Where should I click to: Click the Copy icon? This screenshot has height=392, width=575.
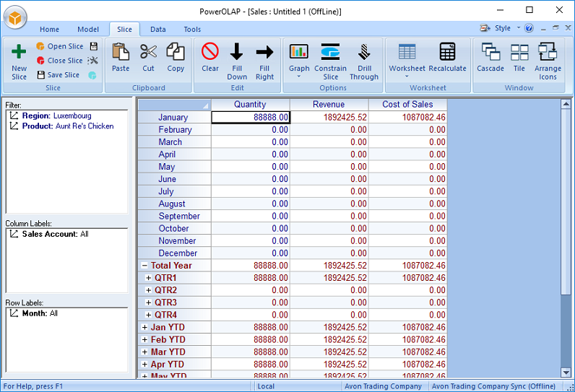tap(176, 52)
